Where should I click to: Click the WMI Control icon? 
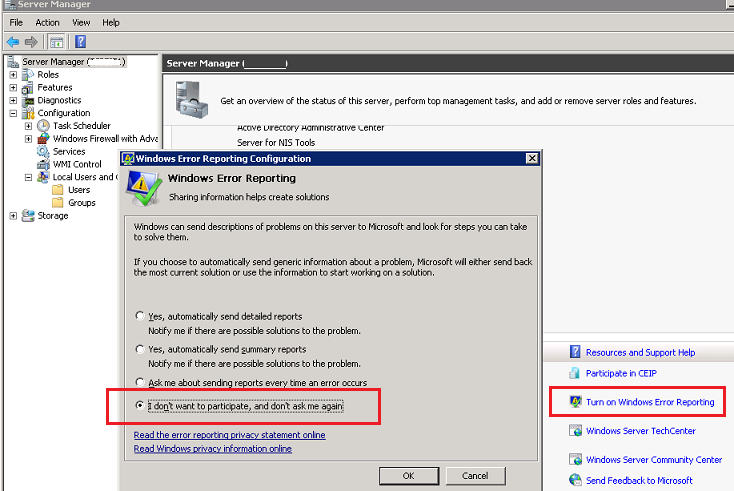click(43, 164)
